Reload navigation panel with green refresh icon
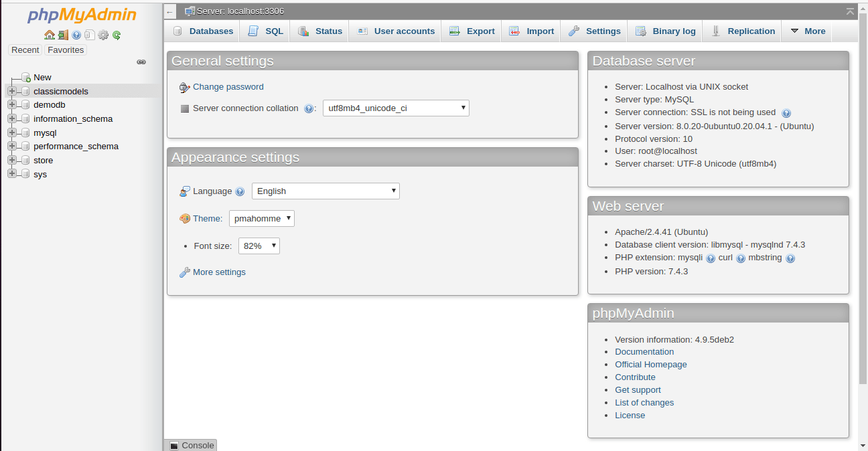Image resolution: width=868 pixels, height=451 pixels. [117, 35]
